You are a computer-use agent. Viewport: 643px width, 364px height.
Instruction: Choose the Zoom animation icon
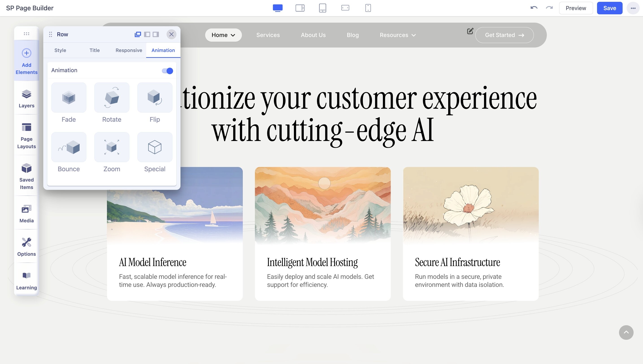click(112, 147)
